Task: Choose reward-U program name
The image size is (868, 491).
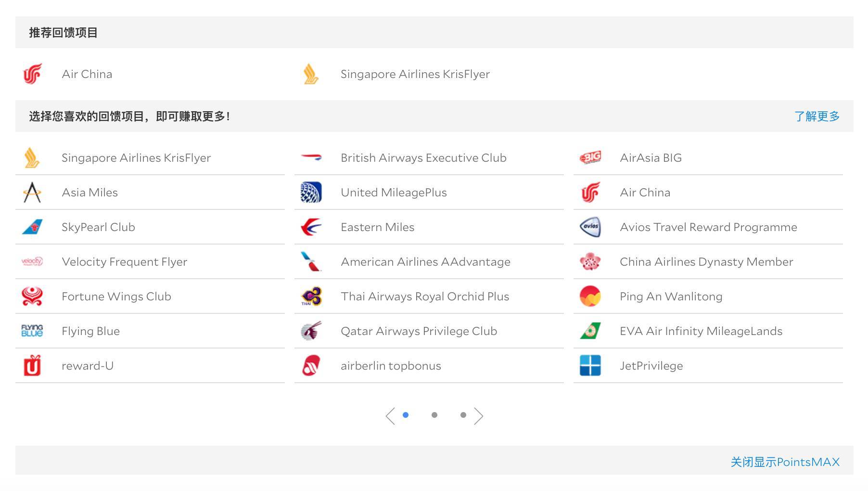Action: coord(88,366)
